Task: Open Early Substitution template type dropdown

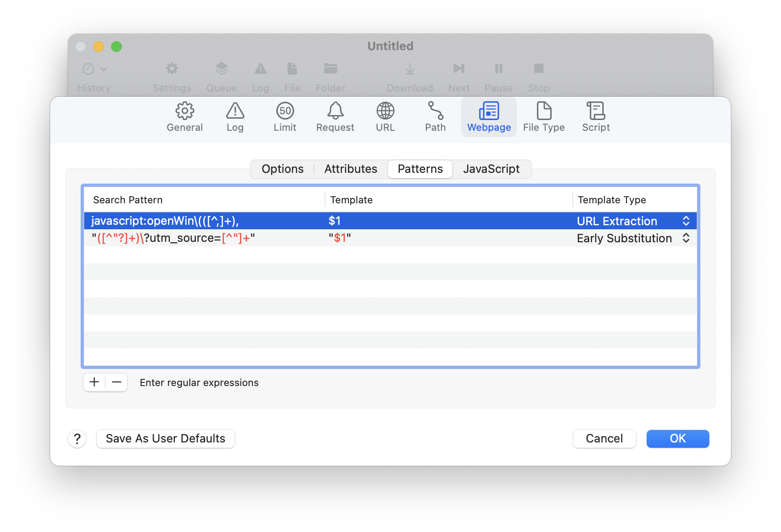Action: pyautogui.click(x=685, y=238)
